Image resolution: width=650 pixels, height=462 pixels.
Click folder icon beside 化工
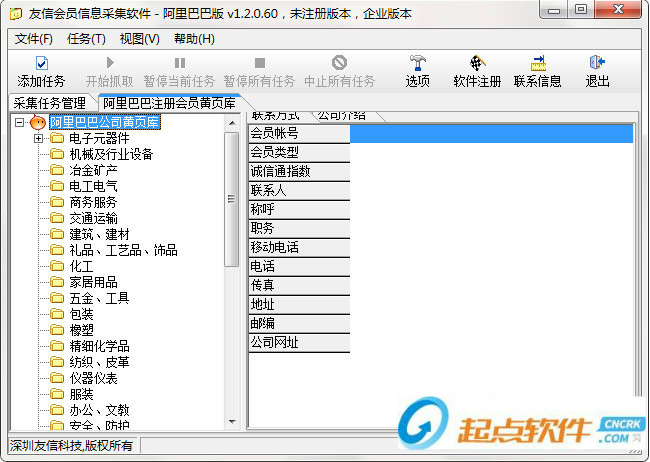(57, 266)
